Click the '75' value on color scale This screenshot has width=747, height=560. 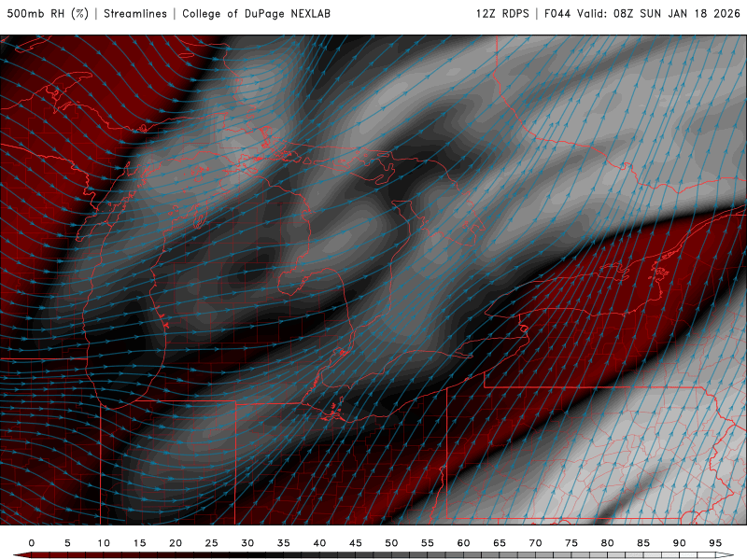pos(571,543)
